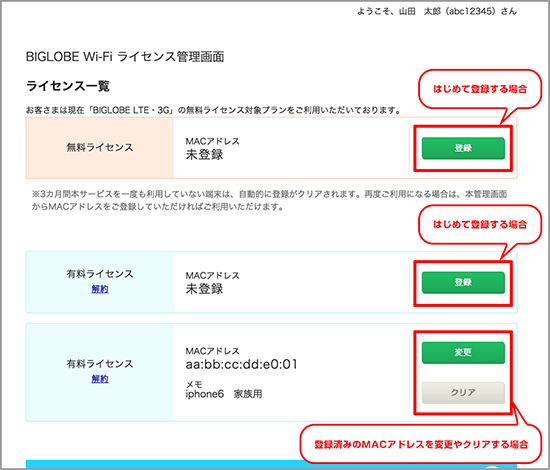Image resolution: width=550 pixels, height=470 pixels.
Task: Click the memo text iphone6 家族用
Action: (224, 394)
